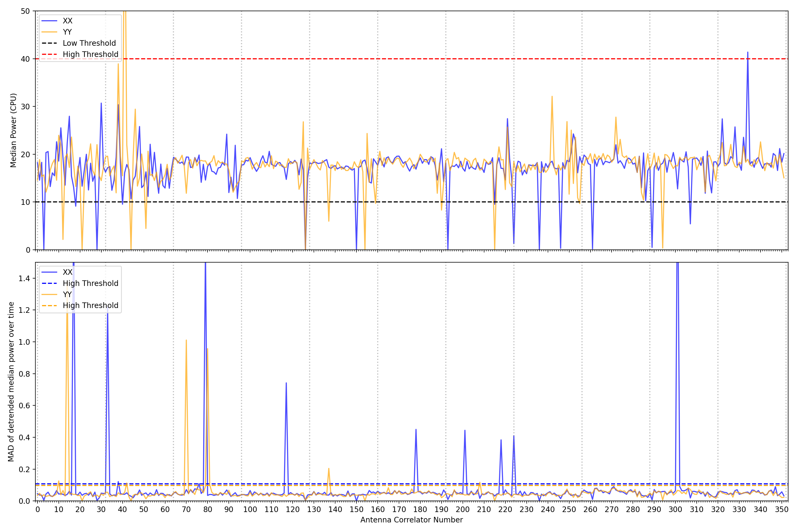Click the XX legend entry in top plot
The width and height of the screenshot is (798, 532).
pyautogui.click(x=67, y=21)
